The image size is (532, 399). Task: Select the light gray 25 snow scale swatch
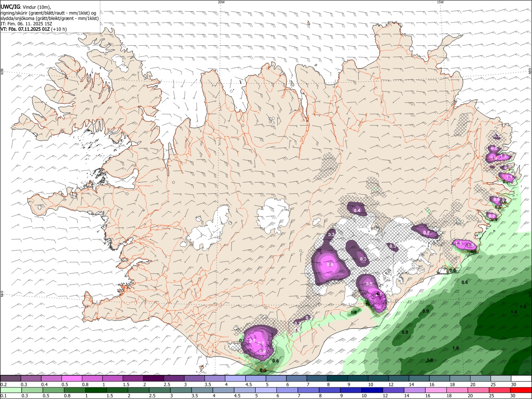500,379
